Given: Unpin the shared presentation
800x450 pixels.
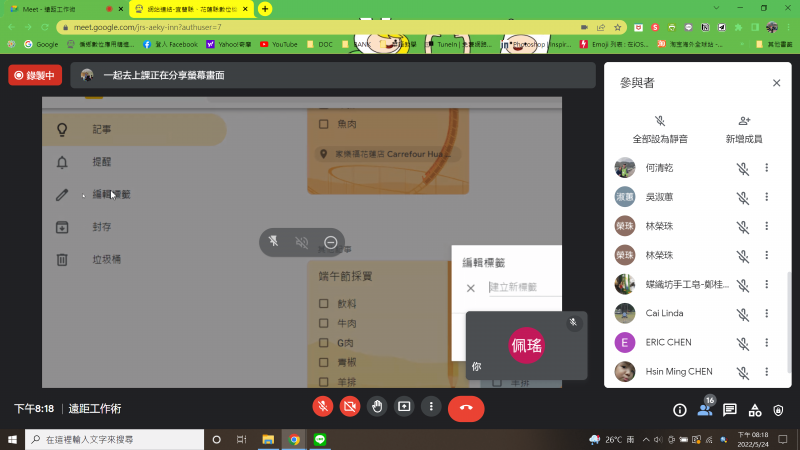Looking at the screenshot, I should pos(273,242).
